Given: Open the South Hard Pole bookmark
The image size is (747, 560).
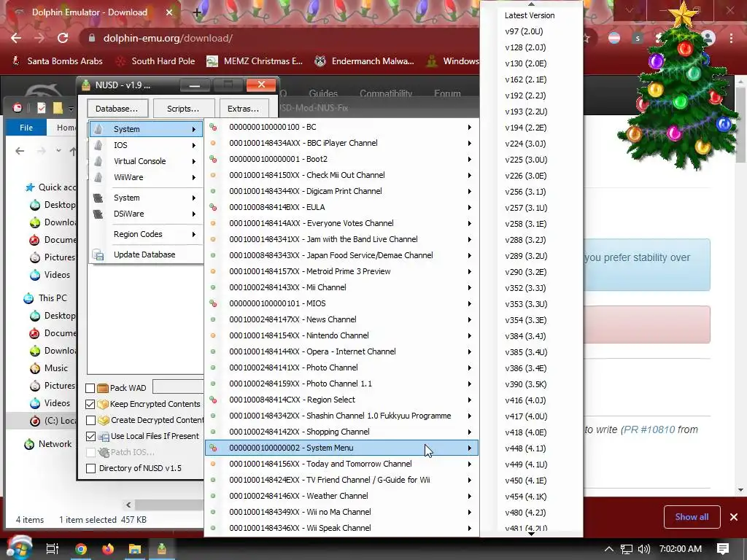Looking at the screenshot, I should (155, 61).
